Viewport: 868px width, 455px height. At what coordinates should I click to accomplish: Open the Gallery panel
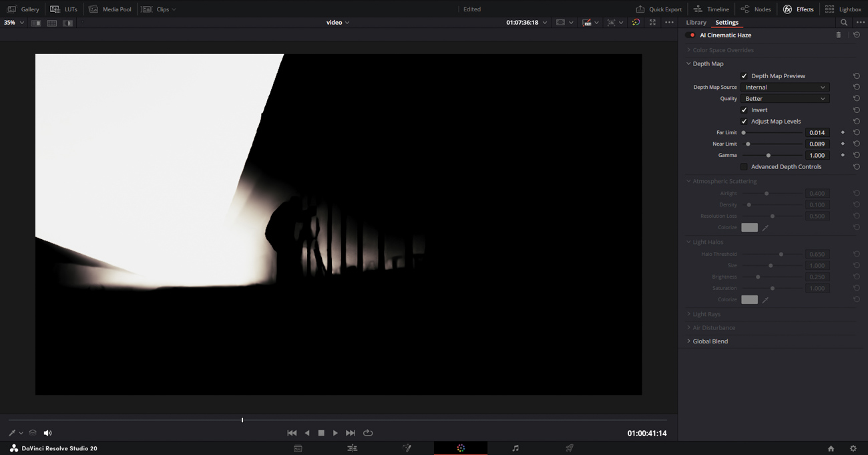pos(23,9)
